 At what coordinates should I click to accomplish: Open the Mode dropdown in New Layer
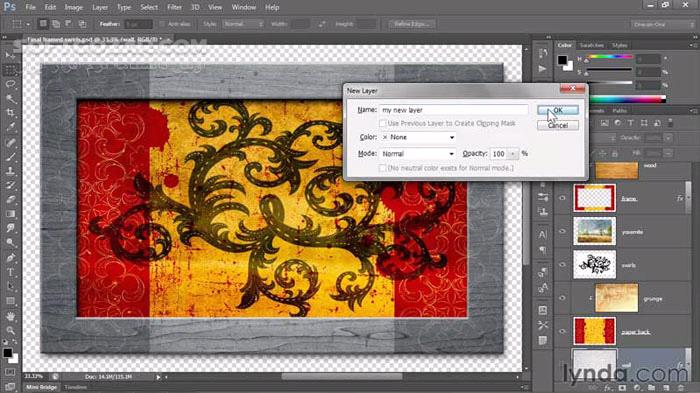(418, 154)
